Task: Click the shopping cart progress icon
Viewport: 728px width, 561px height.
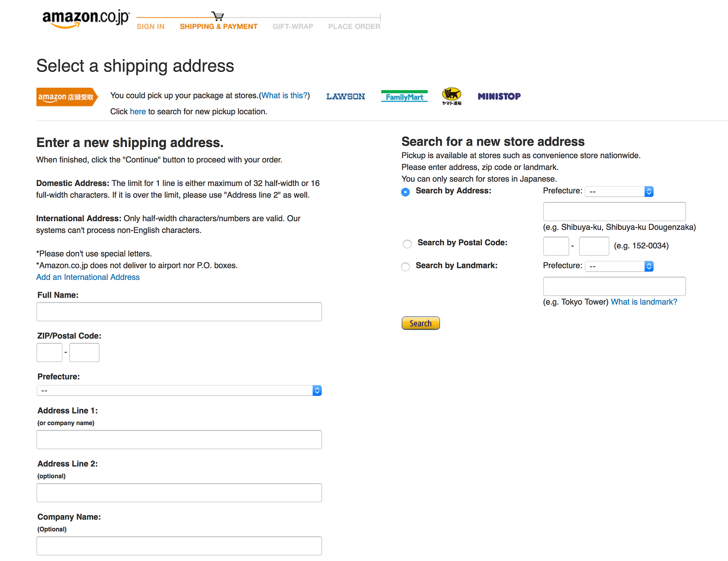Action: click(x=218, y=16)
